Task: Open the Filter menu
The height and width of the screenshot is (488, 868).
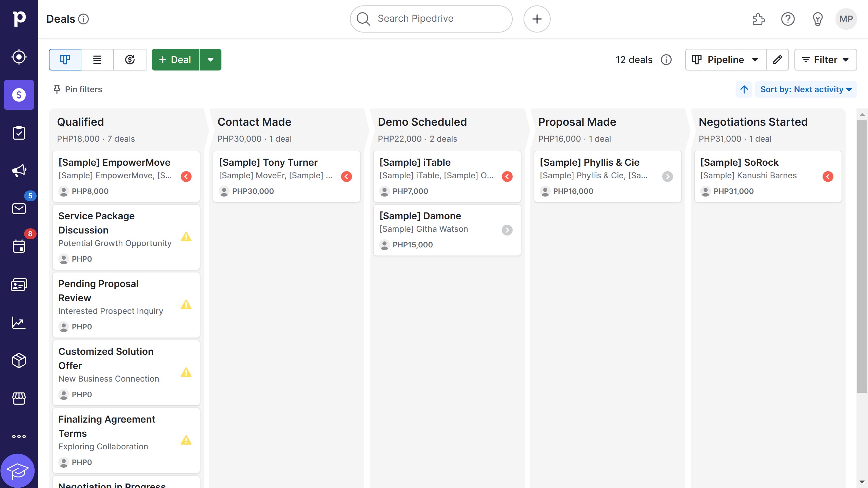Action: (826, 59)
